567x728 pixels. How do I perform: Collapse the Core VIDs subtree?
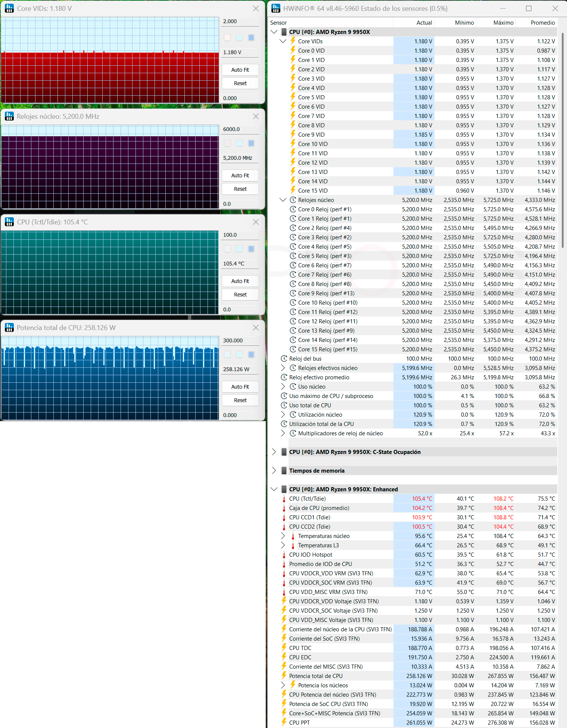pyautogui.click(x=283, y=41)
